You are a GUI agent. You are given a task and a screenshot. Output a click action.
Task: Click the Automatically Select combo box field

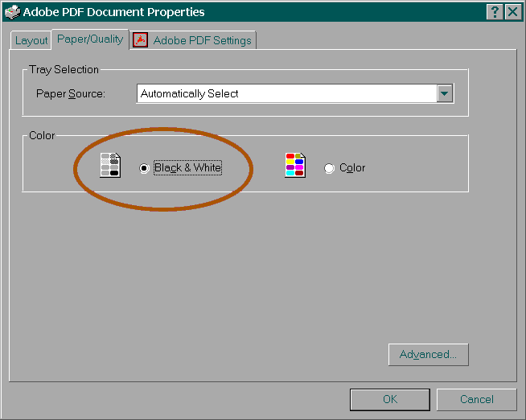[295, 93]
